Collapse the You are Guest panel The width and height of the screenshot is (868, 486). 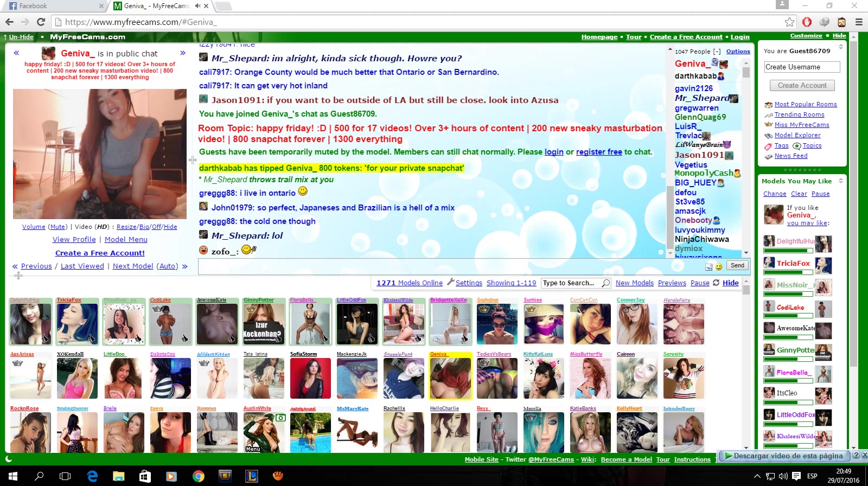tap(840, 47)
